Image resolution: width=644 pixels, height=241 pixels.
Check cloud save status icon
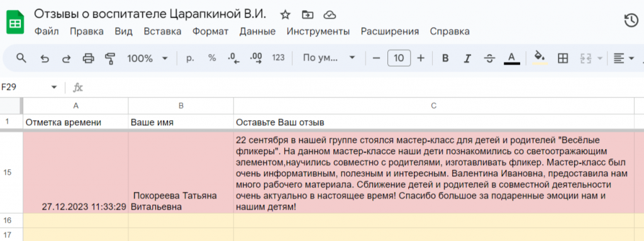pyautogui.click(x=330, y=15)
